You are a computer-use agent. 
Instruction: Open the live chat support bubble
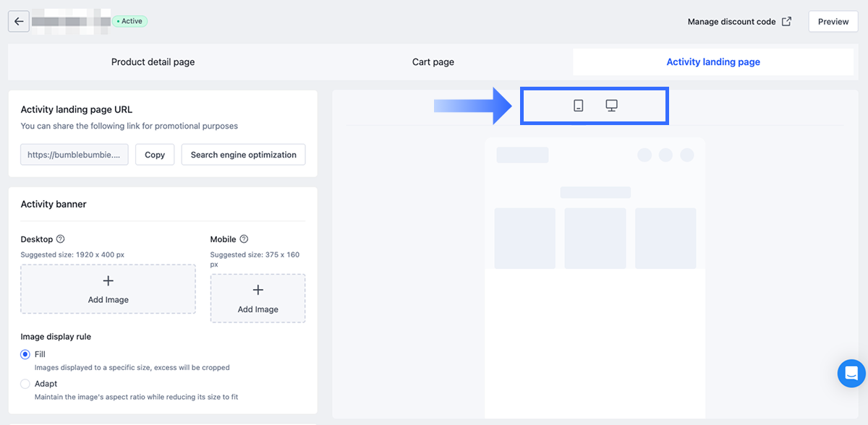tap(851, 374)
